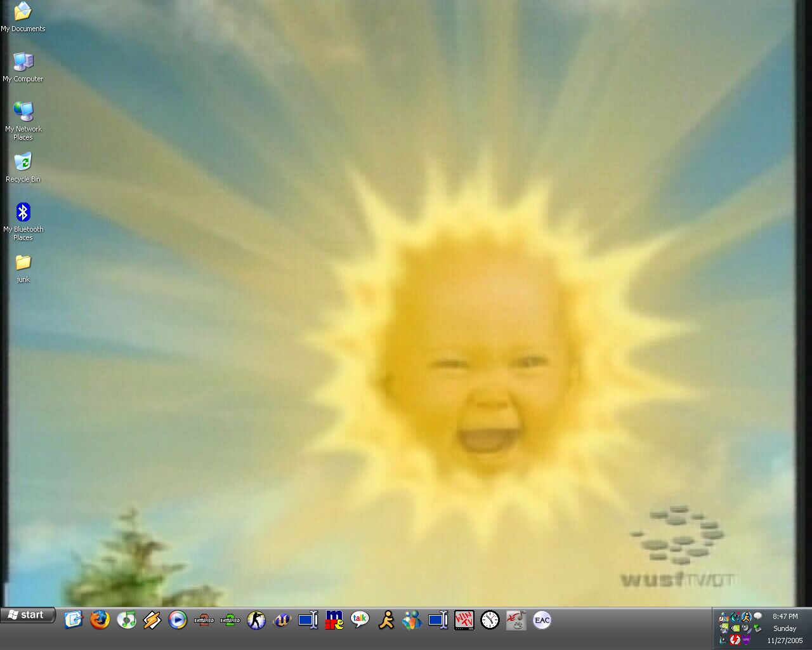Launch Unreal Tournament icon

pyautogui.click(x=282, y=620)
